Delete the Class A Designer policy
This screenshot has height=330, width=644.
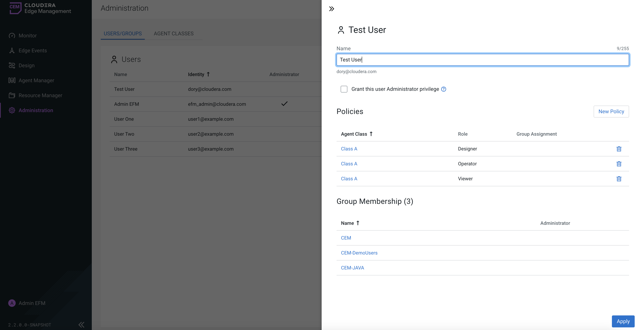point(619,149)
